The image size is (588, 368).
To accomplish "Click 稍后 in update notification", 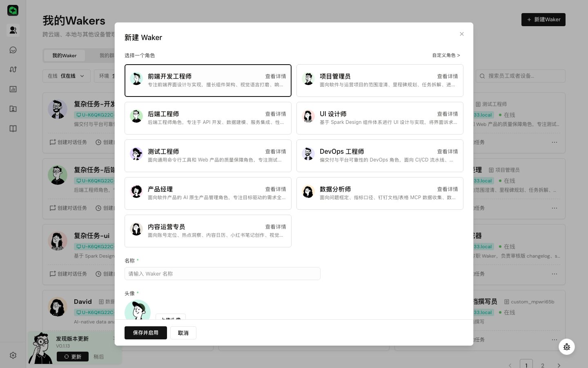I will point(99,357).
